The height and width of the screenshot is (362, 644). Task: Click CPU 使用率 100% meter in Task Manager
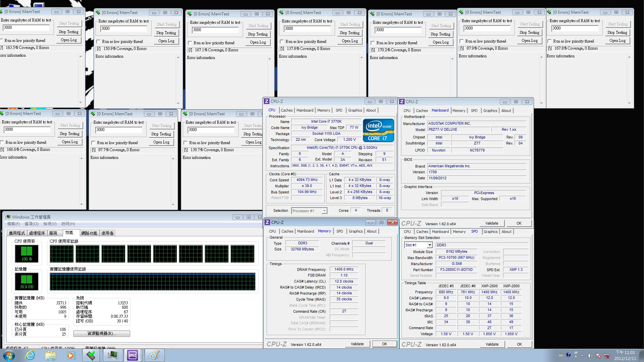pos(26,254)
